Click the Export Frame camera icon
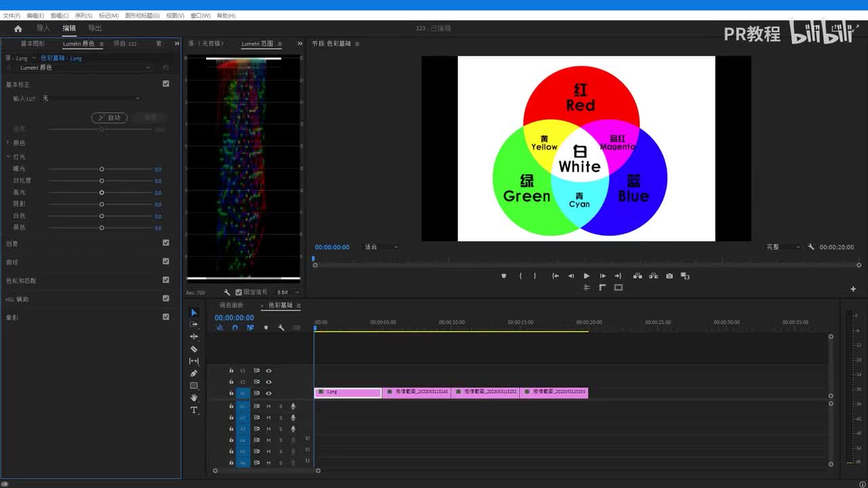This screenshot has height=488, width=868. pyautogui.click(x=669, y=276)
